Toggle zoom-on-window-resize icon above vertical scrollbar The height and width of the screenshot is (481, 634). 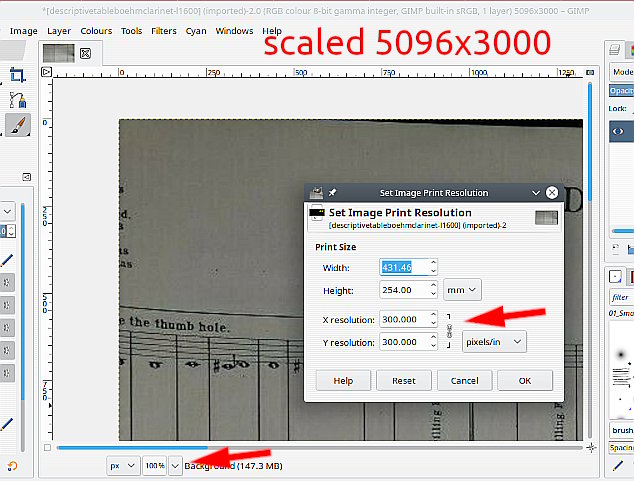[x=590, y=72]
